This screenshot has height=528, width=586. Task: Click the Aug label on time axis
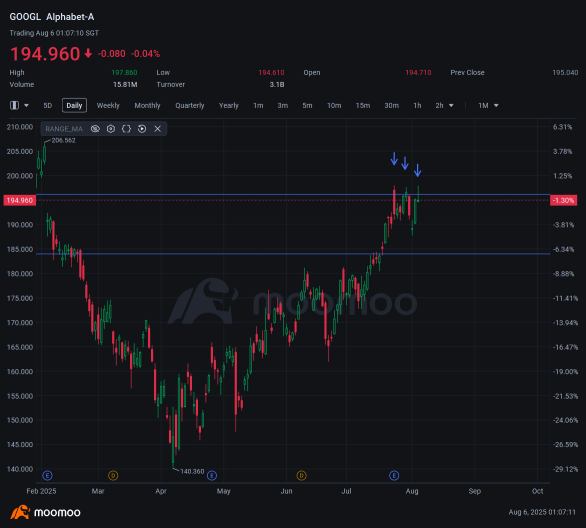click(412, 491)
